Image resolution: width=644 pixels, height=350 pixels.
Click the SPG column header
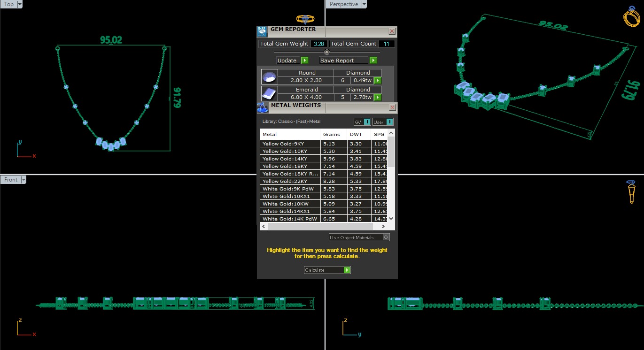point(380,135)
